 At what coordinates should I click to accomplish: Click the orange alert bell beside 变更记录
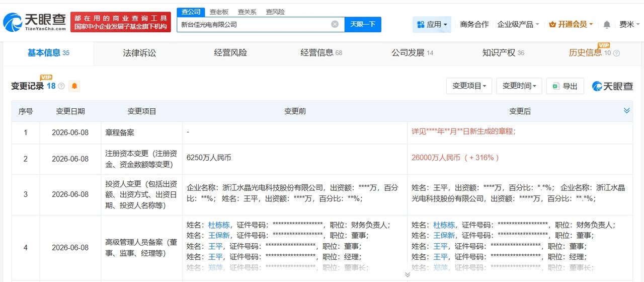[x=74, y=86]
